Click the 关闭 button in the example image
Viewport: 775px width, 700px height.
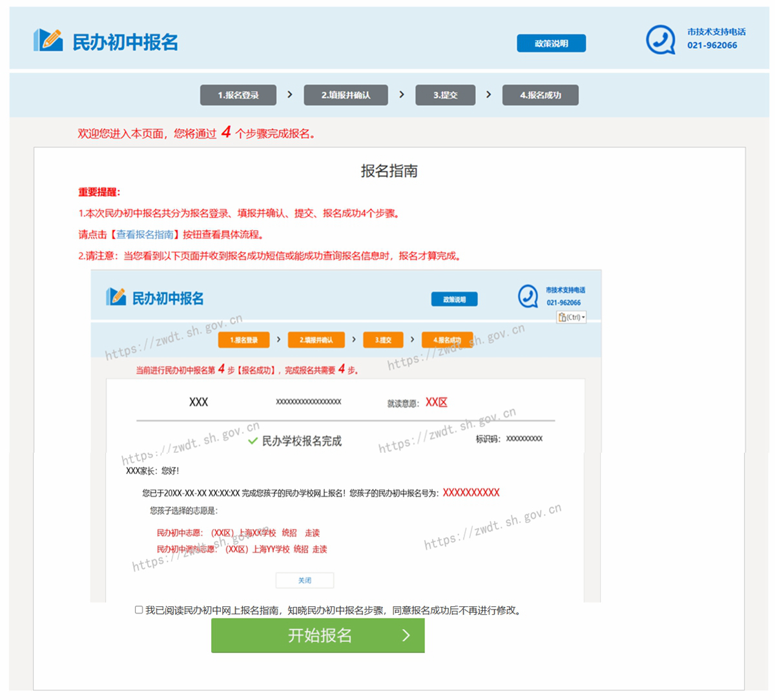coord(305,580)
